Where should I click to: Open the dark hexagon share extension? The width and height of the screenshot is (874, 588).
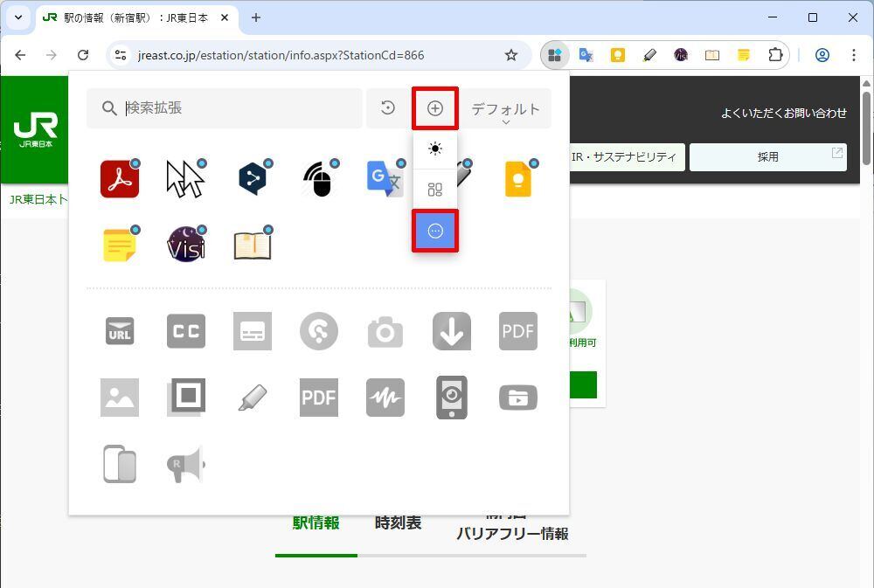click(252, 178)
